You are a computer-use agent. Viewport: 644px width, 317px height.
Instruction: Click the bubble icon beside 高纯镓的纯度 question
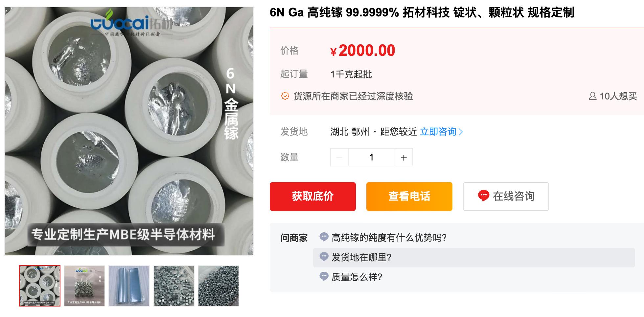pos(324,237)
